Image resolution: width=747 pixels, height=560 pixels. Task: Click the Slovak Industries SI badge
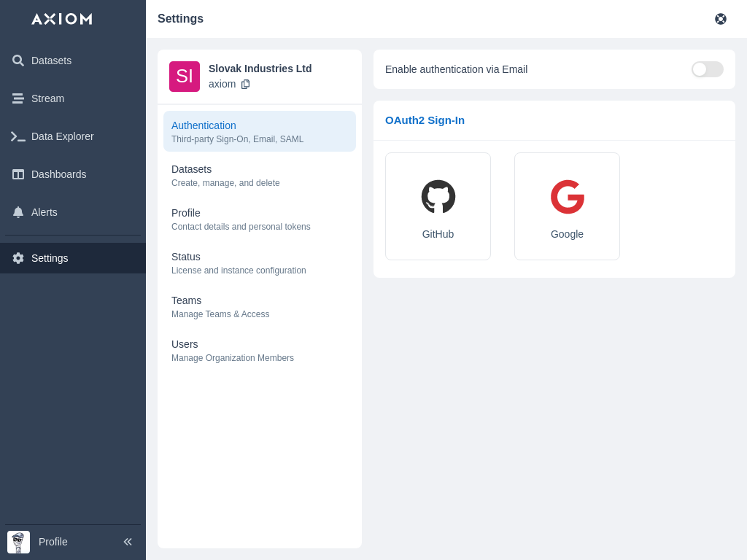click(x=185, y=77)
